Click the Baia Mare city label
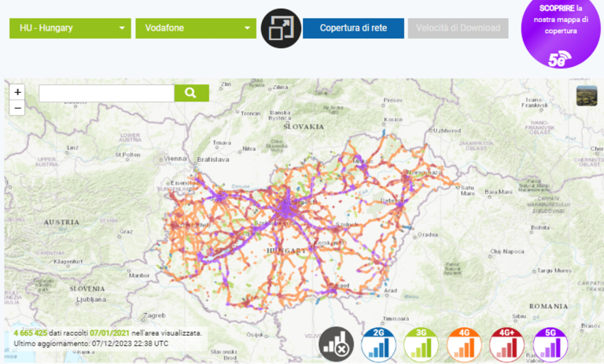This screenshot has width=604, height=364. click(x=499, y=192)
